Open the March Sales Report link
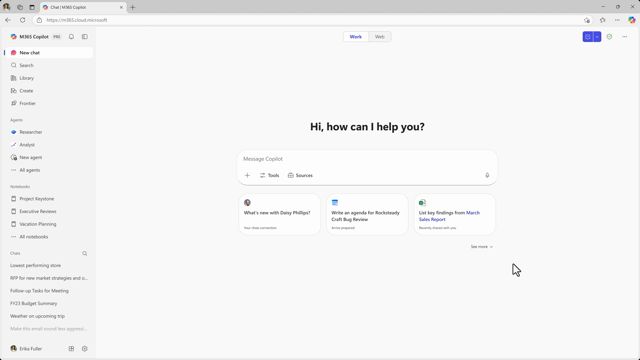640x360 pixels. pos(449,216)
